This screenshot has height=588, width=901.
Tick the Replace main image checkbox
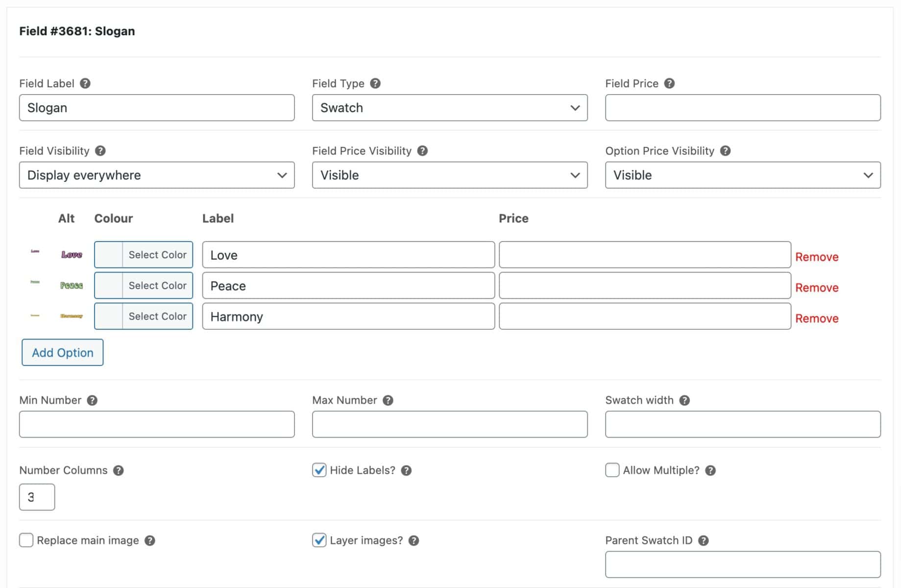tap(26, 540)
